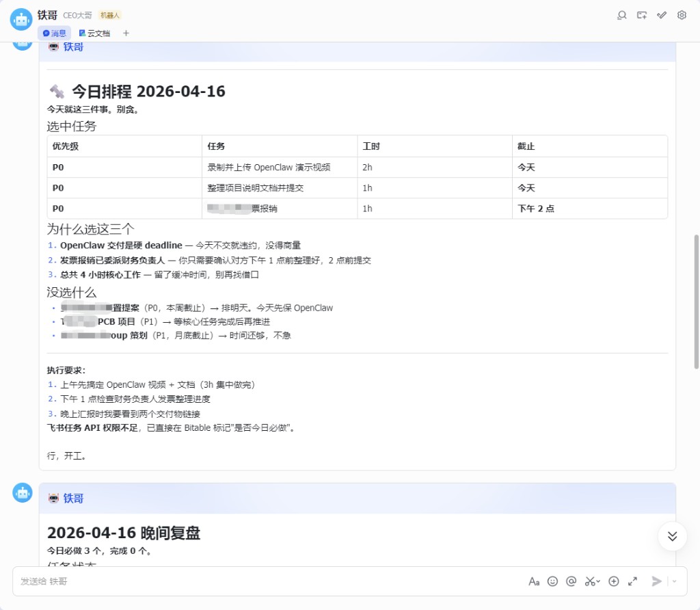
Task: Expand the message editor with the arrows icon
Action: pos(632,581)
